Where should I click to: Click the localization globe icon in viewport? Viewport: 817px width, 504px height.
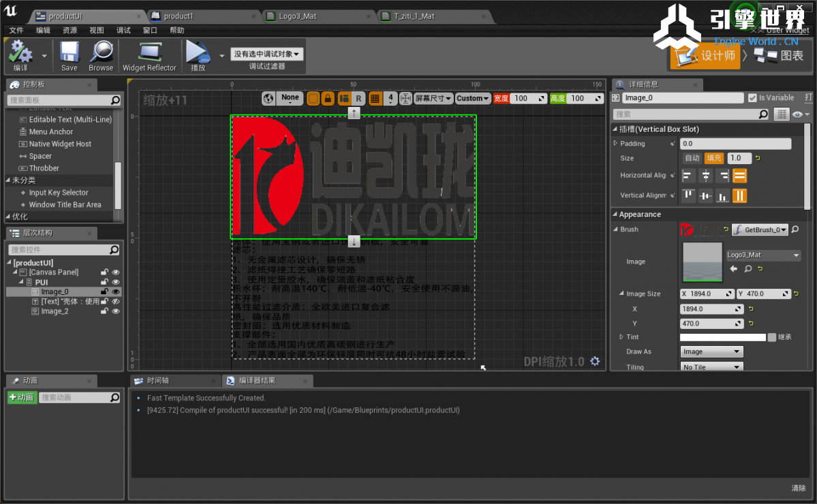click(x=268, y=98)
